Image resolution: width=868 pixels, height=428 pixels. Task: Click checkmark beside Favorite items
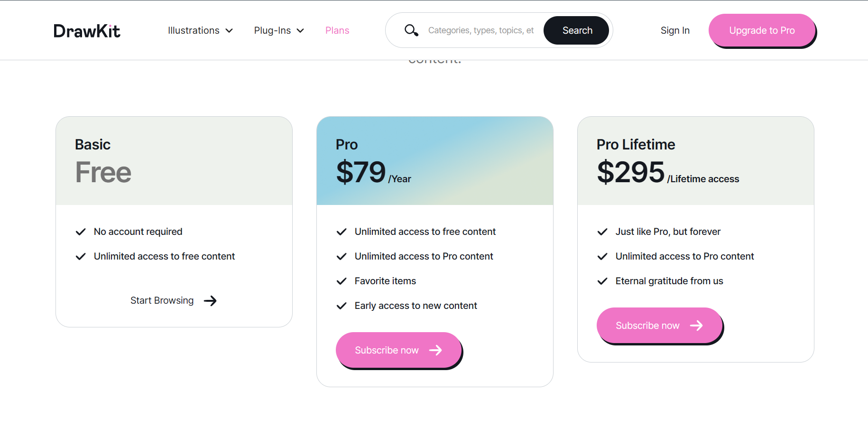point(342,281)
